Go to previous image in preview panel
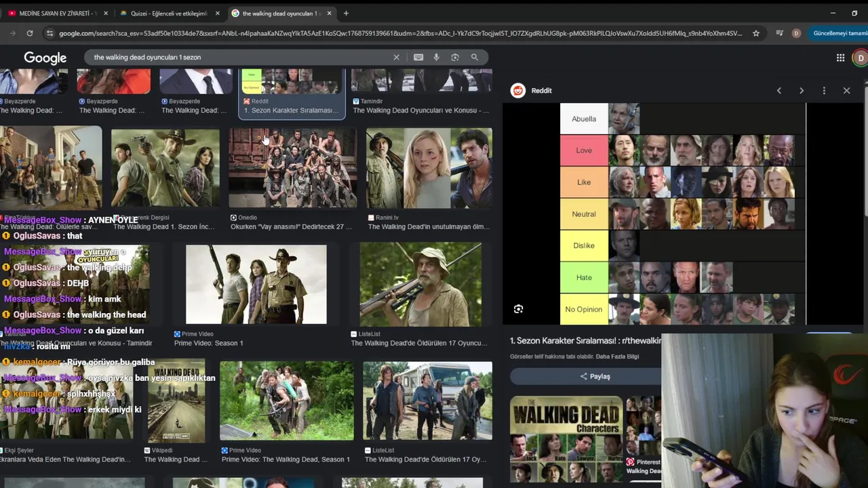Viewport: 868px width, 488px height. [x=779, y=90]
